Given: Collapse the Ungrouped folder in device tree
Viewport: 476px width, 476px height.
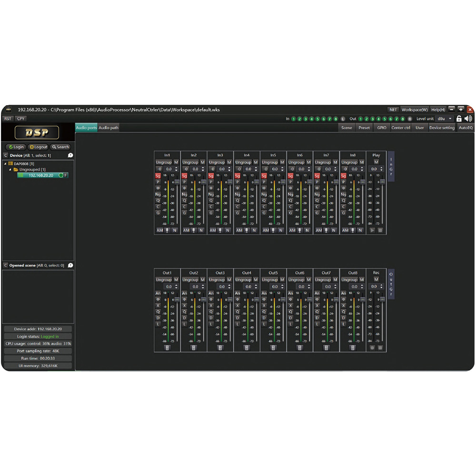Looking at the screenshot, I should click(10, 169).
